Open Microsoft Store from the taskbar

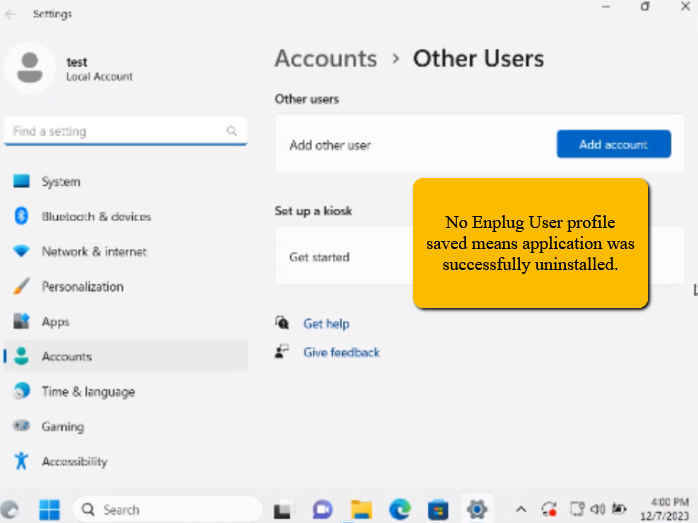pyautogui.click(x=438, y=510)
